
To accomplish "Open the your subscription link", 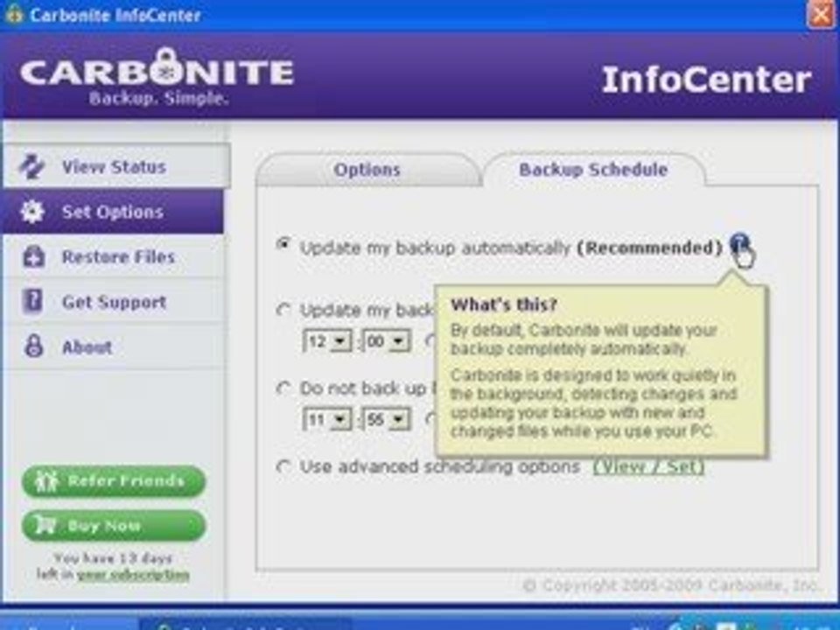I will point(133,575).
